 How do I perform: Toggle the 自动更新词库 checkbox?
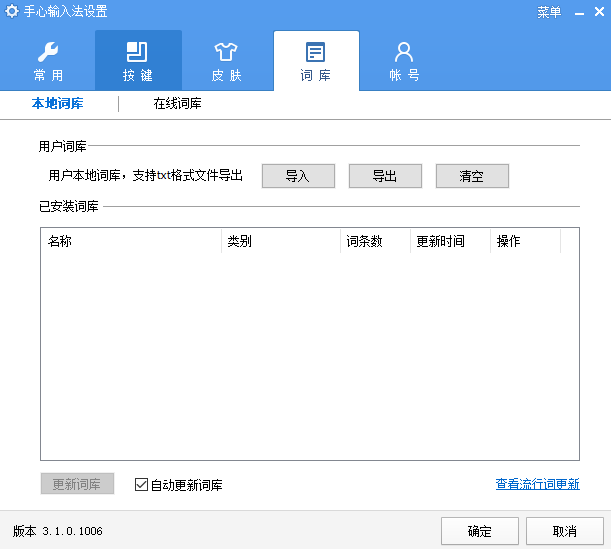pyautogui.click(x=141, y=485)
